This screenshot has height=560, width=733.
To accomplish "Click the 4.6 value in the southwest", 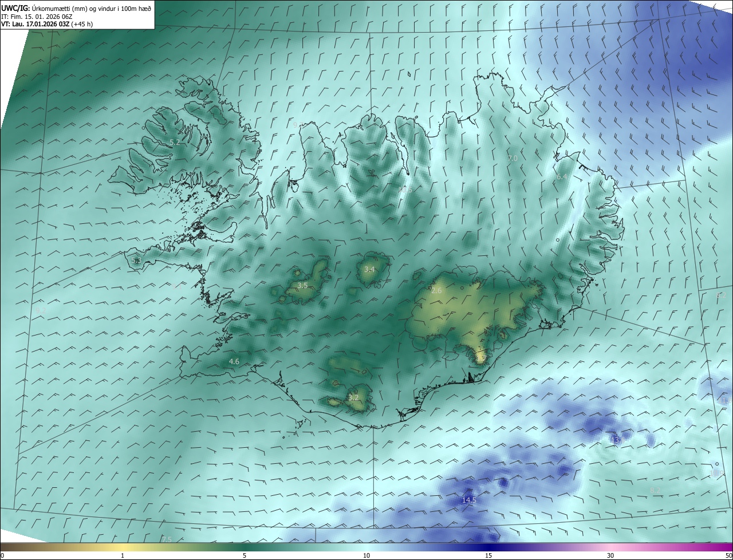I will pos(234,361).
